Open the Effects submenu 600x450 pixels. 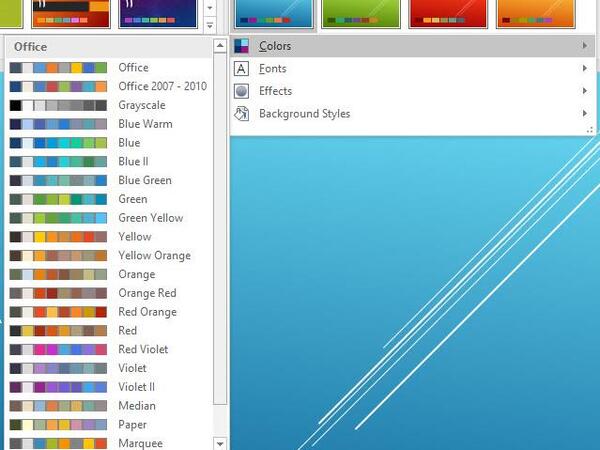(412, 91)
